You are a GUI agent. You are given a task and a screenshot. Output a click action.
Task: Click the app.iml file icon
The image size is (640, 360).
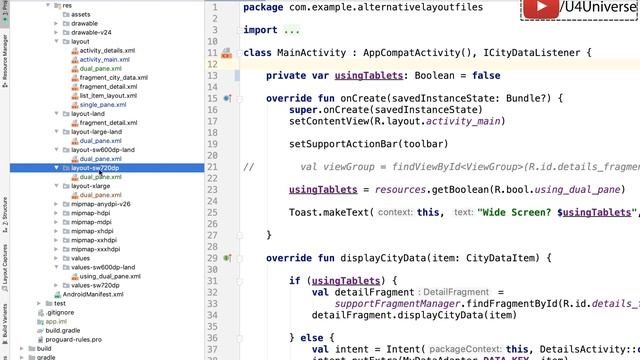40,322
